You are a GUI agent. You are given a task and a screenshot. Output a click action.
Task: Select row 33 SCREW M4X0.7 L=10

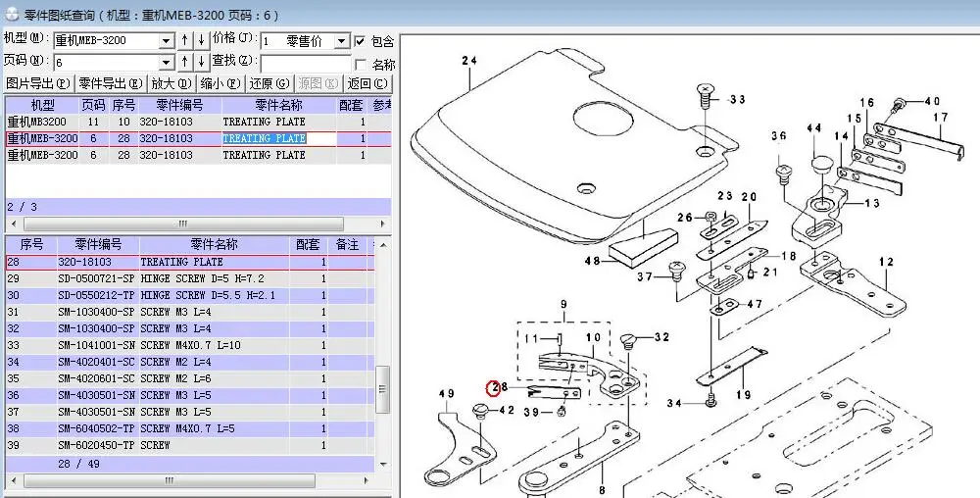tap(190, 345)
